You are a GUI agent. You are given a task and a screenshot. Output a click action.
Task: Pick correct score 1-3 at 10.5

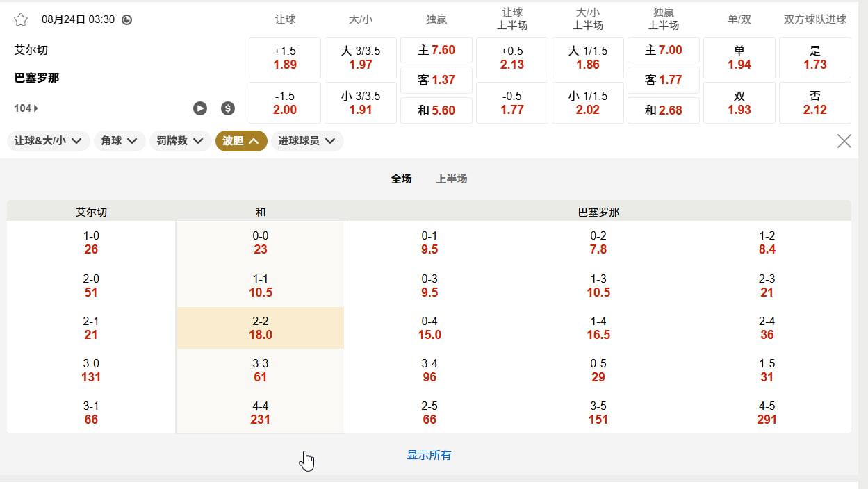click(x=598, y=285)
